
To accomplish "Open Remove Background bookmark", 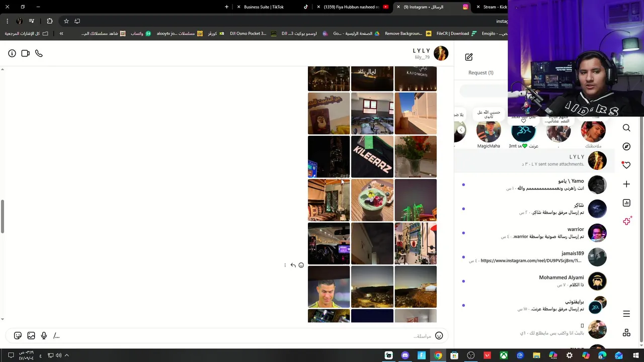I will [408, 34].
